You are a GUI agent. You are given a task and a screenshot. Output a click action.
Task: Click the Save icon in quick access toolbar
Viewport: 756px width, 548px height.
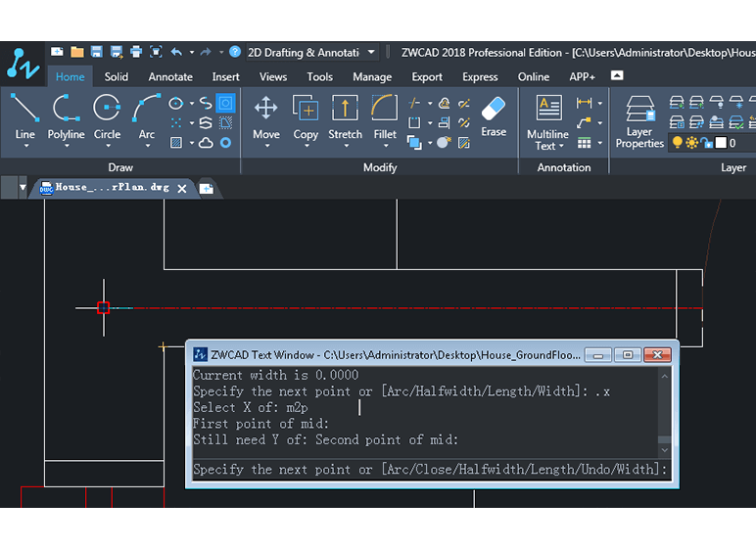[x=96, y=52]
